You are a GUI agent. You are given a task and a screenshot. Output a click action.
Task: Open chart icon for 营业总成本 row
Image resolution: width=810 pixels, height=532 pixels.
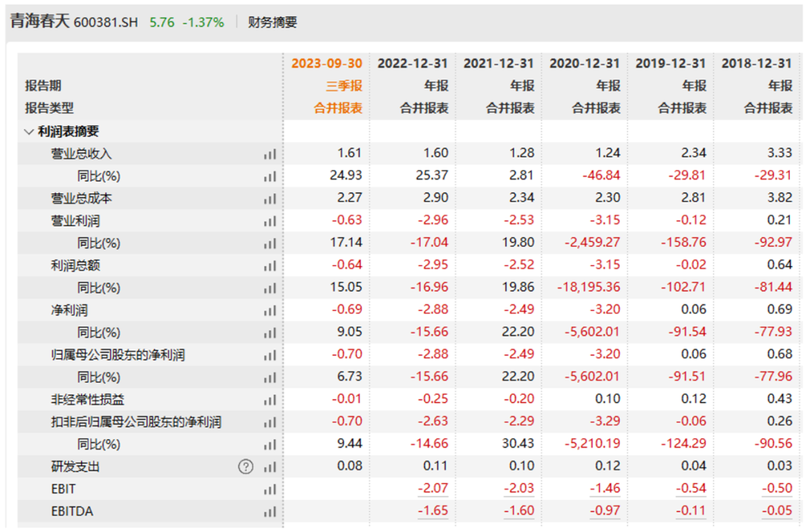tap(270, 199)
